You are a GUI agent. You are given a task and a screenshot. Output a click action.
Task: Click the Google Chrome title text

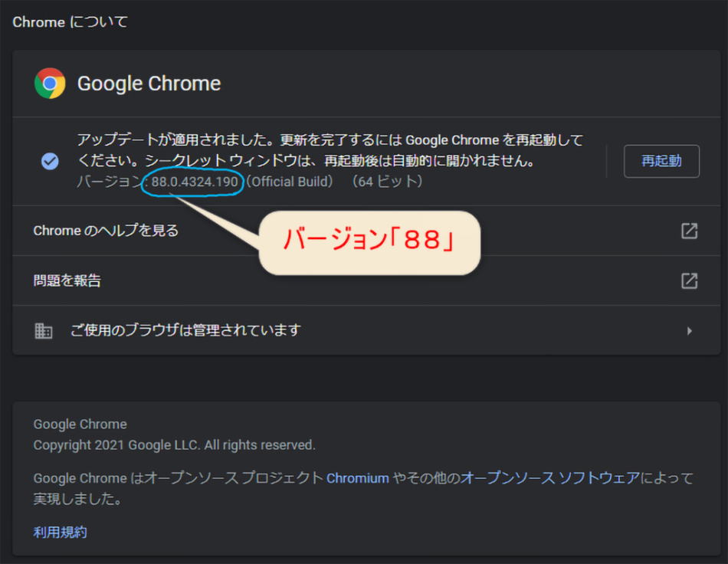(149, 84)
